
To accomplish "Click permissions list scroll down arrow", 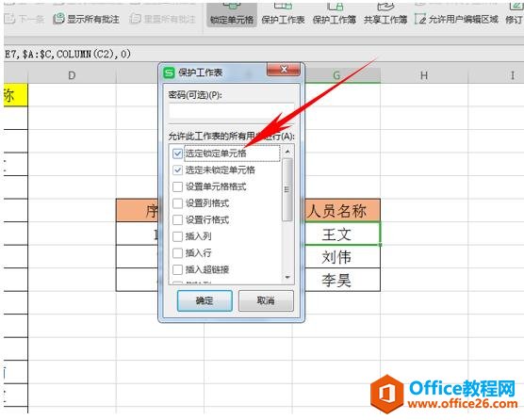I will pos(287,277).
